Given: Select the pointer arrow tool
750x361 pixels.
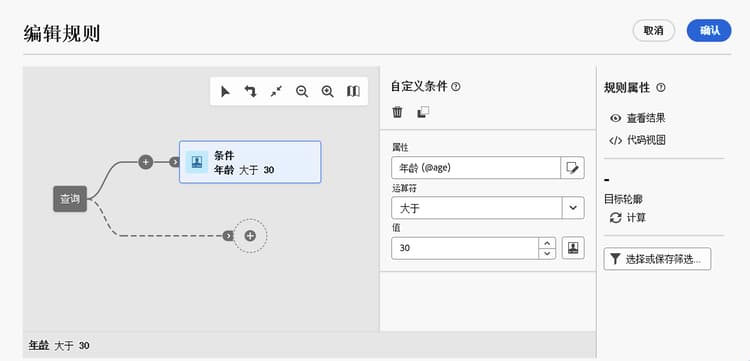Looking at the screenshot, I should pos(225,91).
